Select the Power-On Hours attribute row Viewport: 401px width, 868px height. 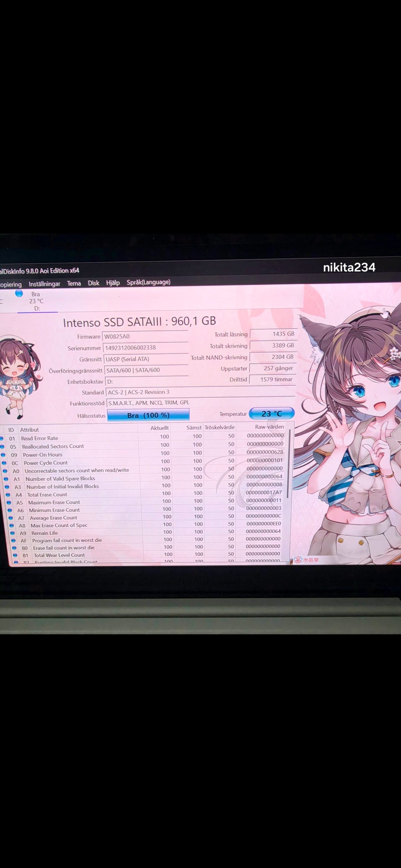tap(142, 454)
